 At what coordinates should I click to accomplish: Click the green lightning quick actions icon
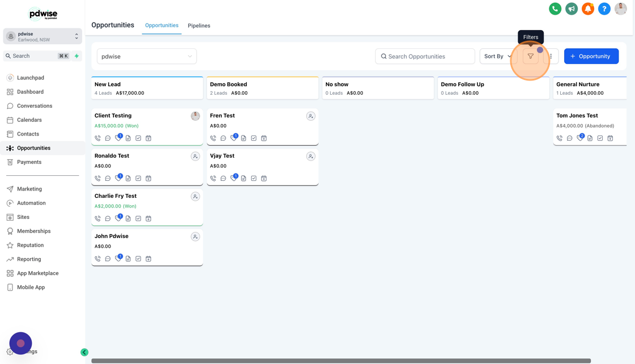point(77,56)
